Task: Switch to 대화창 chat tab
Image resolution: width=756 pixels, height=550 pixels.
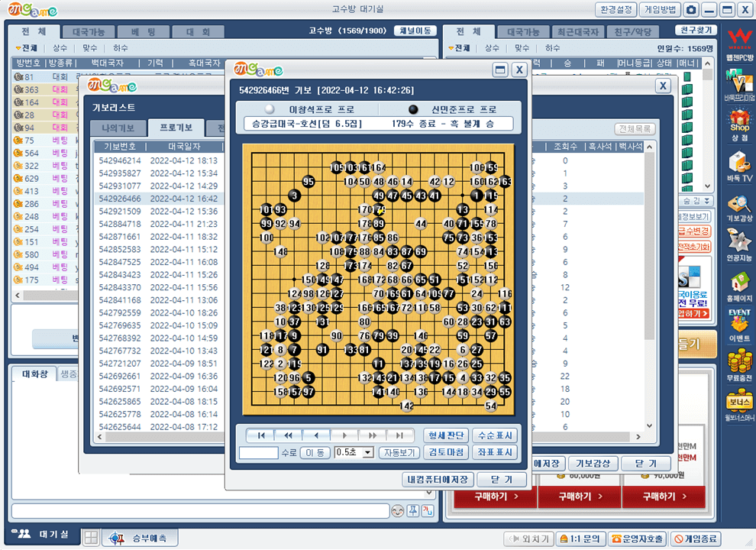Action: (34, 374)
